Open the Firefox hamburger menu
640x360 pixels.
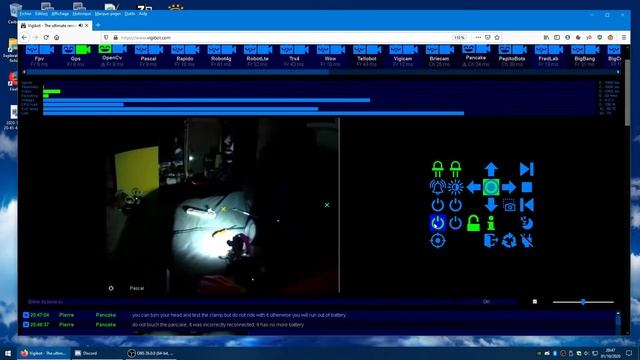click(x=624, y=38)
